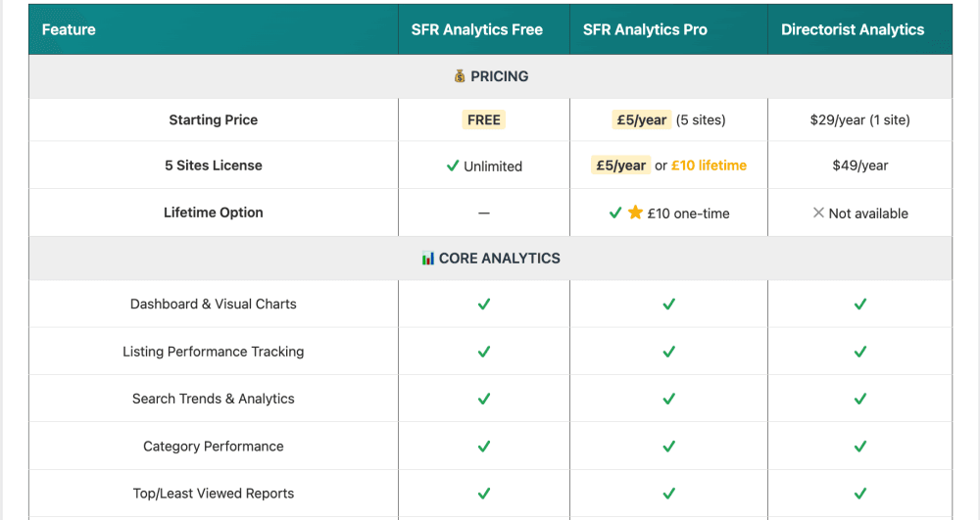
Task: Click the money bag icon beside PRICING
Action: (x=460, y=76)
